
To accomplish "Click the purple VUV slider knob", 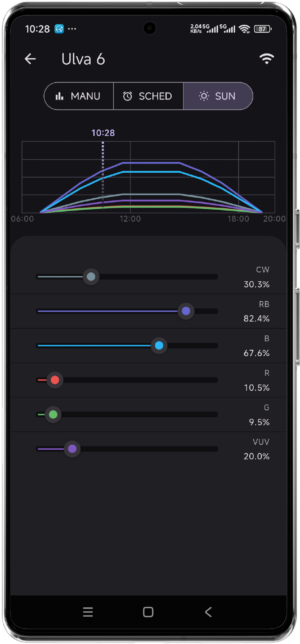I will pyautogui.click(x=72, y=449).
